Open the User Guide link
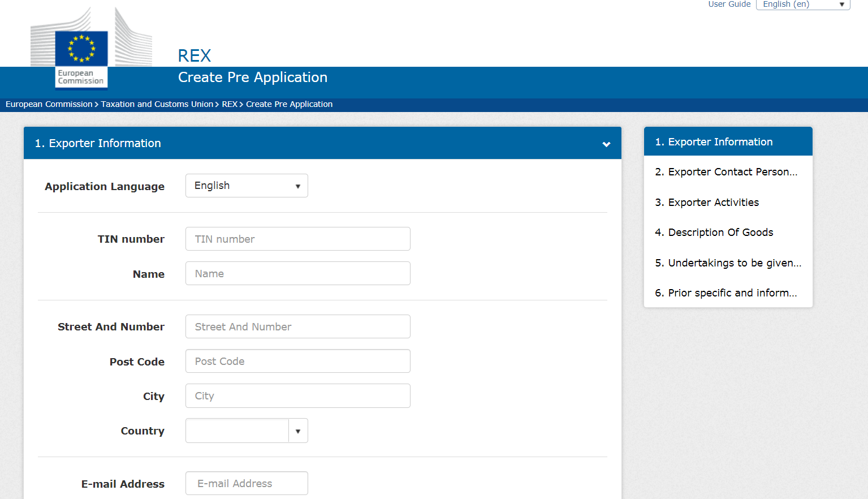868x499 pixels. coord(729,5)
